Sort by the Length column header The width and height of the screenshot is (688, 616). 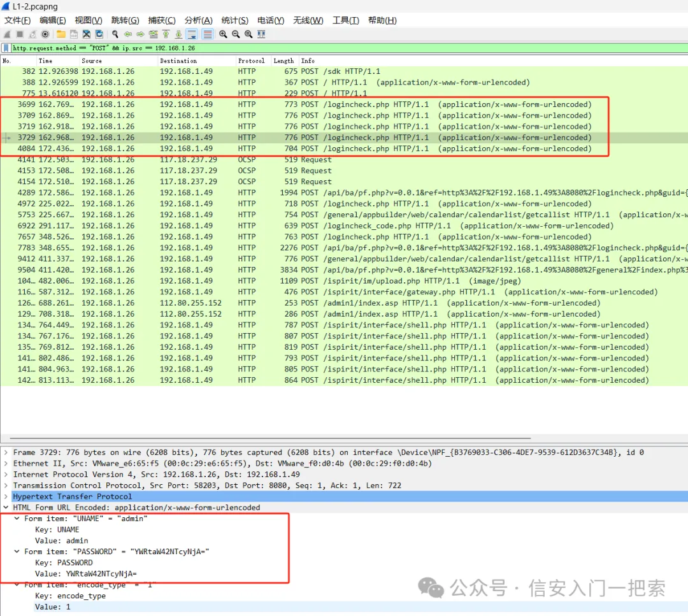tap(285, 61)
